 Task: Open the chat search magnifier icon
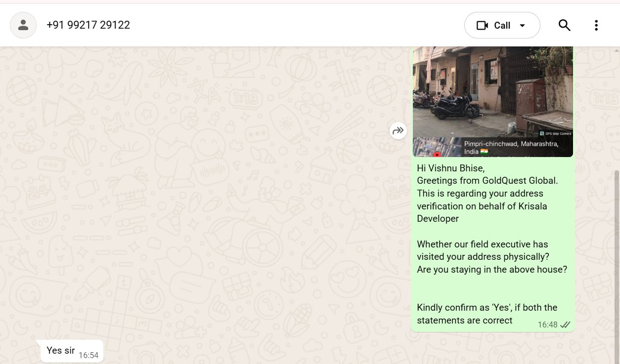(564, 25)
